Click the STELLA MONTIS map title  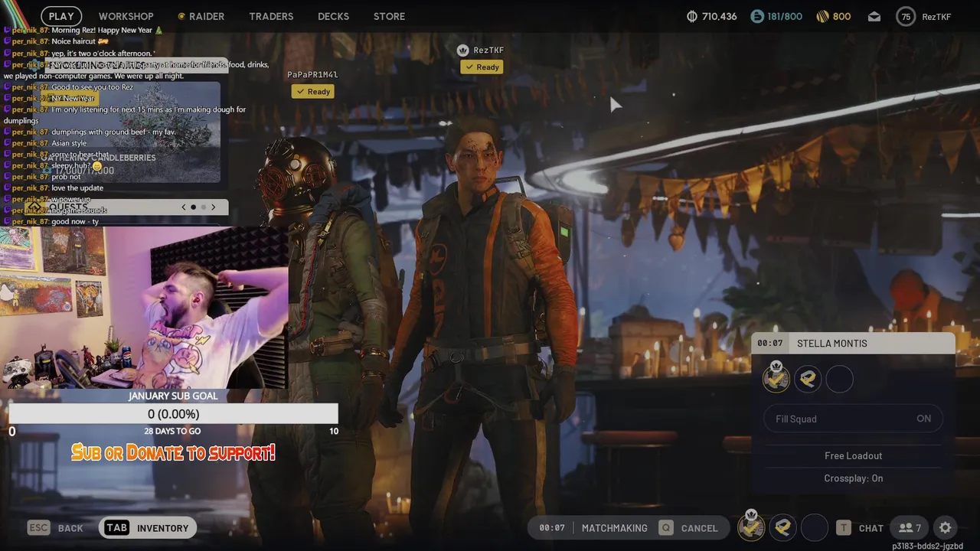tap(832, 343)
